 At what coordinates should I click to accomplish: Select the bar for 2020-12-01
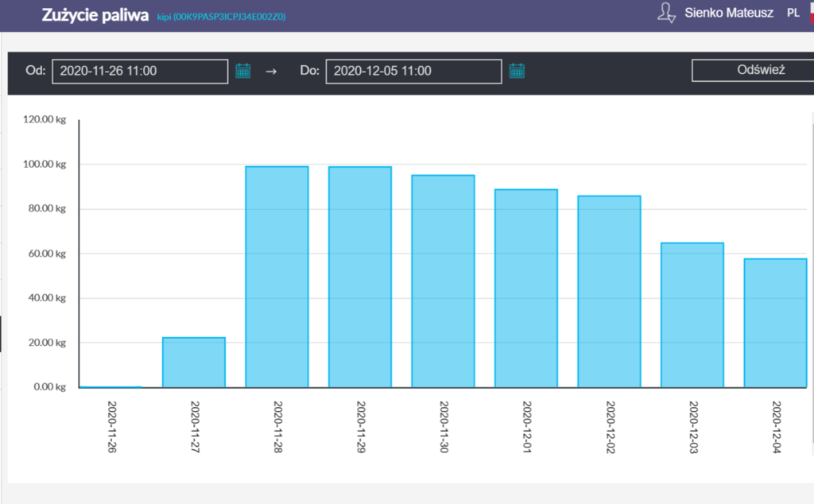click(x=526, y=288)
